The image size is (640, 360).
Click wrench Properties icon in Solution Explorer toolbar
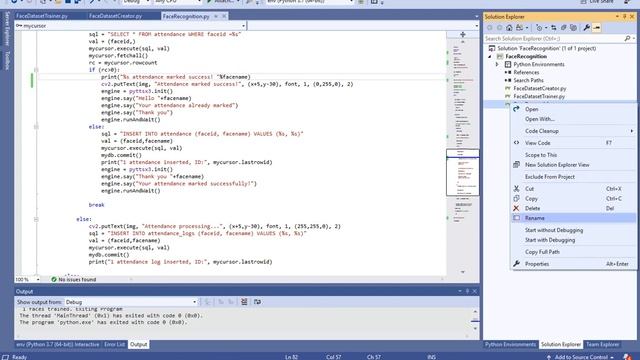tap(587, 28)
